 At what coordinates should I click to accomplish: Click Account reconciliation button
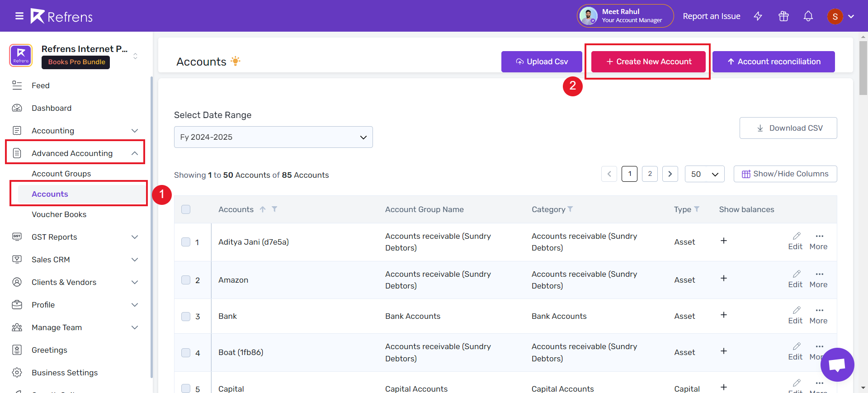point(774,62)
